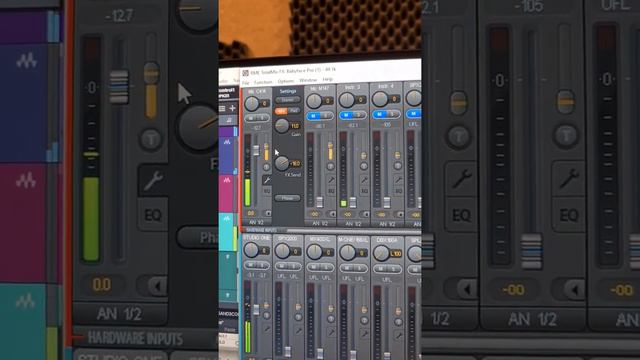The height and width of the screenshot is (360, 640).
Task: Open settings wrench on Mic M147 channel
Action: [331, 180]
